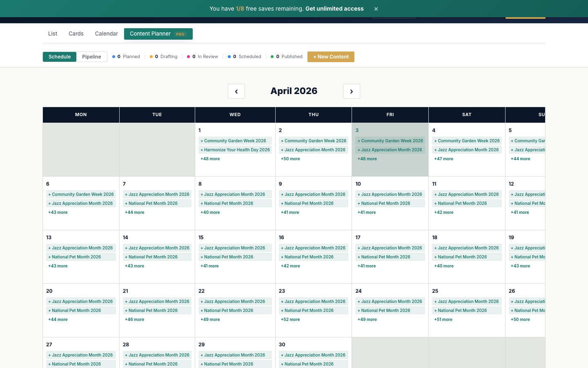The width and height of the screenshot is (588, 368).
Task: Add Harmonize Your Health Day 2026 entry
Action: [235, 150]
